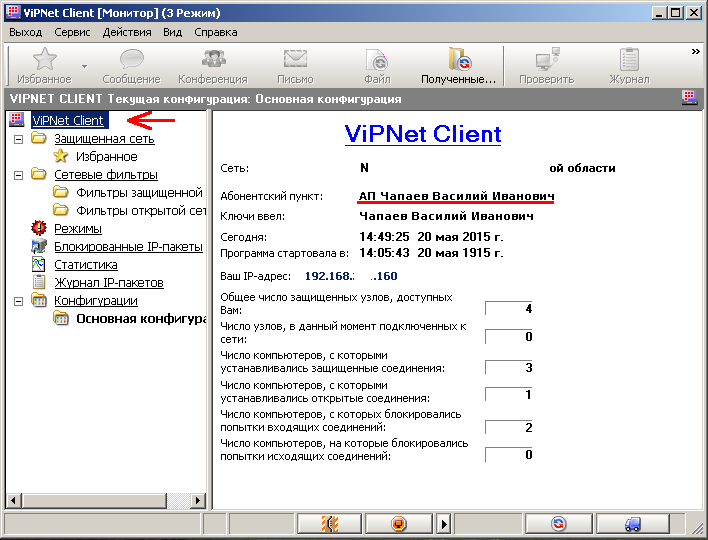Click the Основная конфигурация item icon
Screen dimensions: 708x540
point(61,318)
